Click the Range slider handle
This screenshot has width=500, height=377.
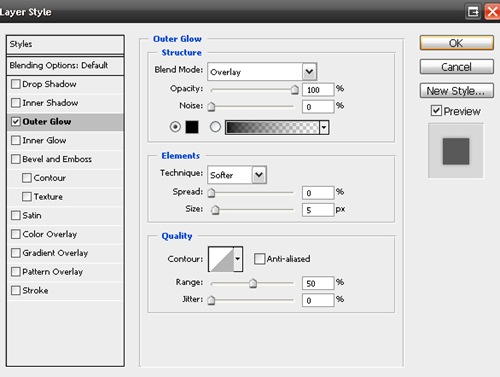pyautogui.click(x=253, y=283)
